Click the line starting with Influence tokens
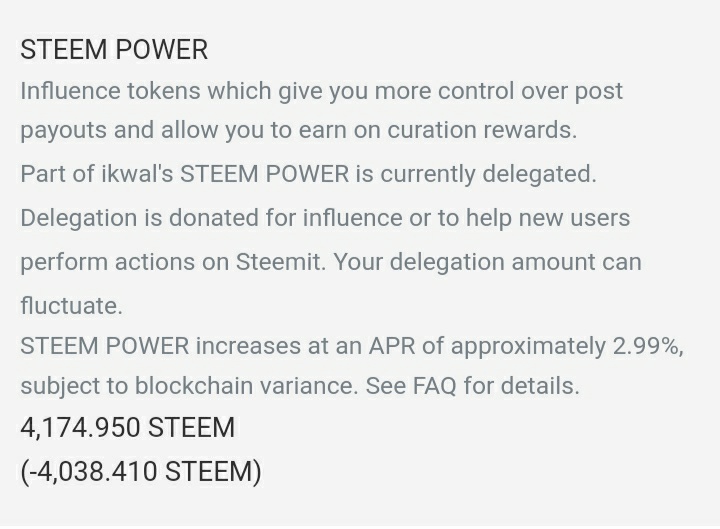 (x=321, y=91)
